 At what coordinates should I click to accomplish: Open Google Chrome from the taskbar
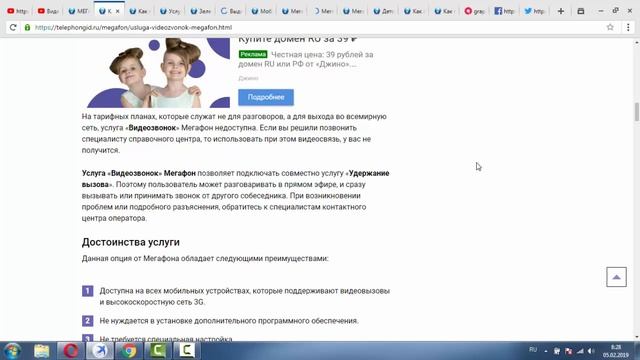point(129,351)
